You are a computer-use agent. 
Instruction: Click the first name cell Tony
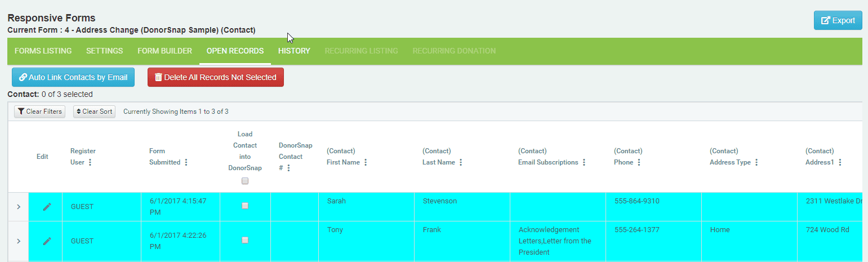tap(366, 241)
